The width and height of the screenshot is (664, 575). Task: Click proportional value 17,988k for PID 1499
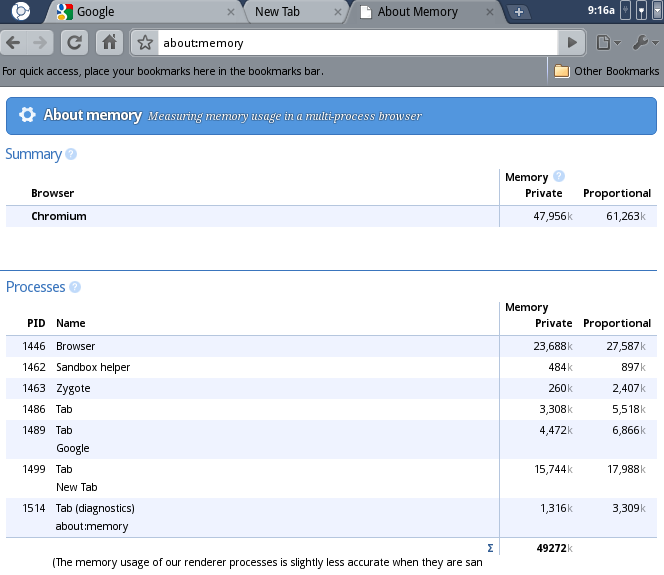point(626,469)
